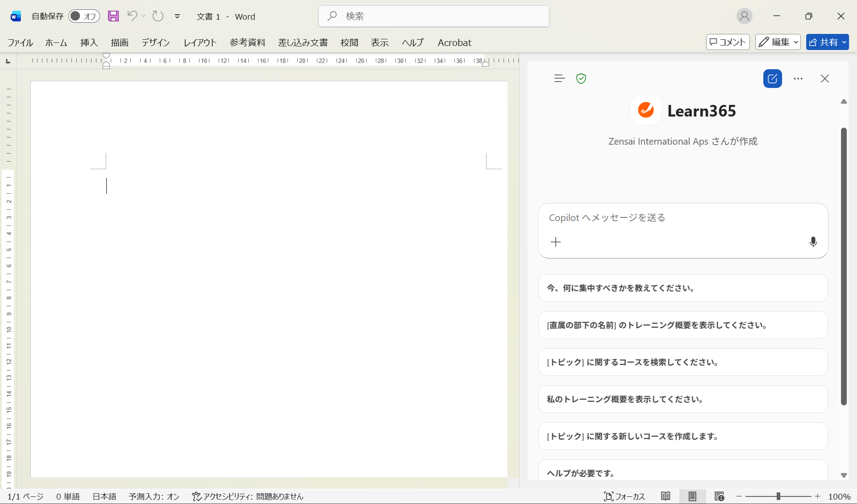
Task: Select prompt [トピック] に関するコースを検索してください。
Action: point(683,362)
